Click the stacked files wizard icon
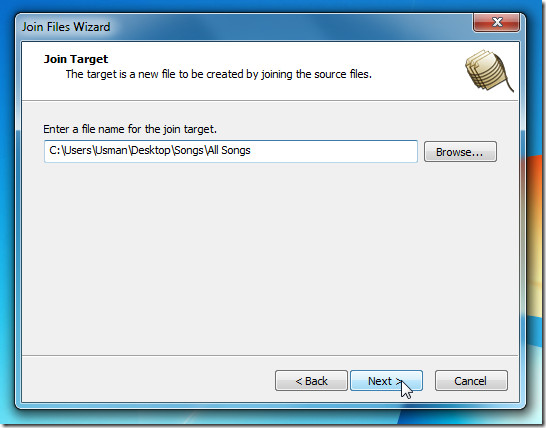546x428 pixels. tap(489, 71)
